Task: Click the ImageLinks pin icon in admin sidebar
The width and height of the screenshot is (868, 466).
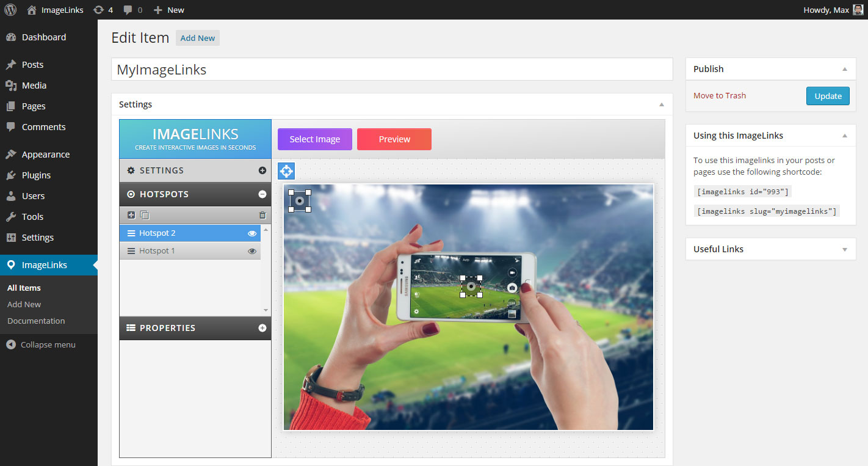Action: (11, 264)
